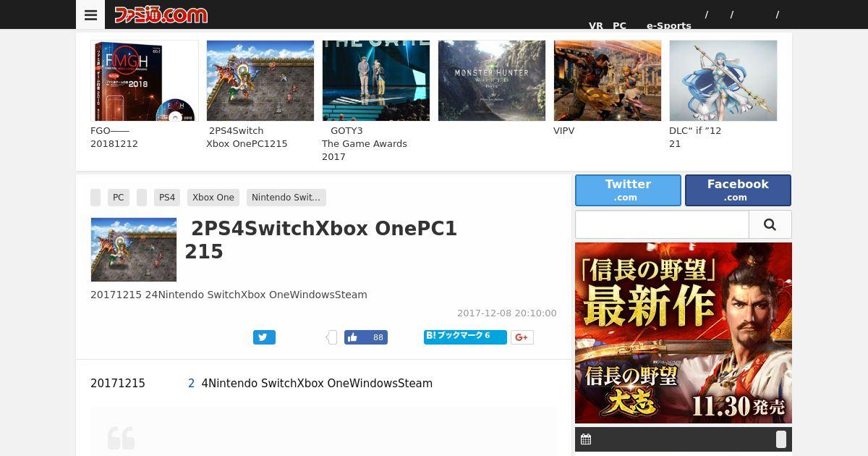Click the Hatena Bookmark B! button
868x456 pixels.
465,337
